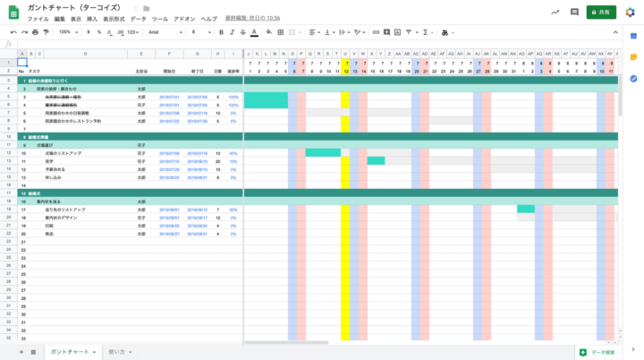Screen dimensions: 644x360
Task: Toggle strikethrough formatting
Action: 242,31
